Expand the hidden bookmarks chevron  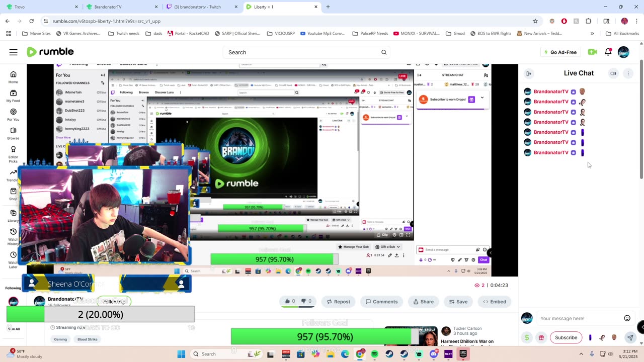point(592,34)
